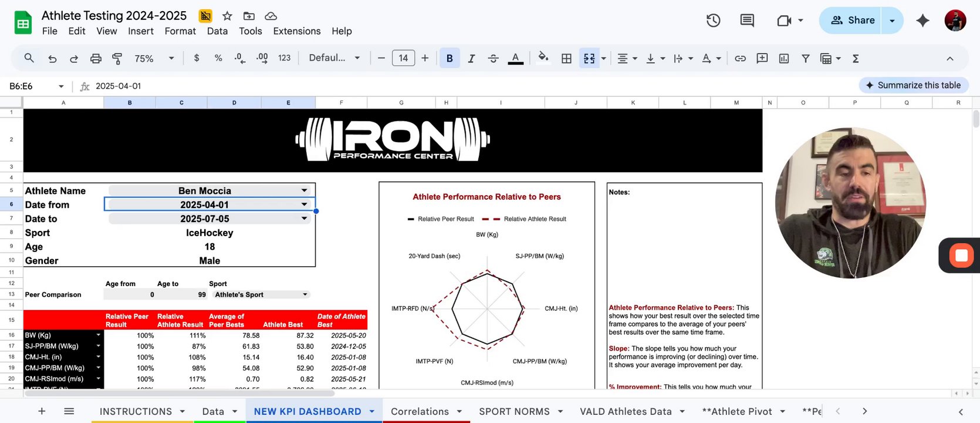Open the Correlations sheet tab

(420, 411)
